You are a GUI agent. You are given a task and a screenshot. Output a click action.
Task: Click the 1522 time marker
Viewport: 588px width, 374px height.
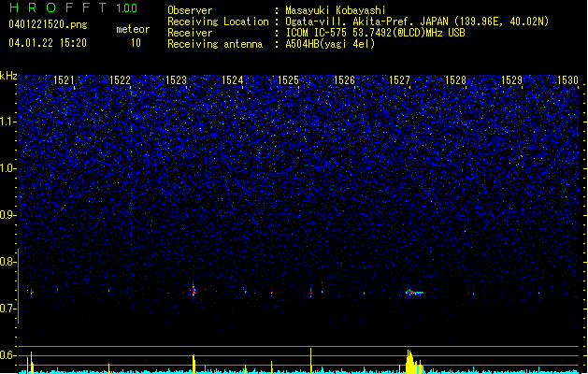click(x=120, y=80)
